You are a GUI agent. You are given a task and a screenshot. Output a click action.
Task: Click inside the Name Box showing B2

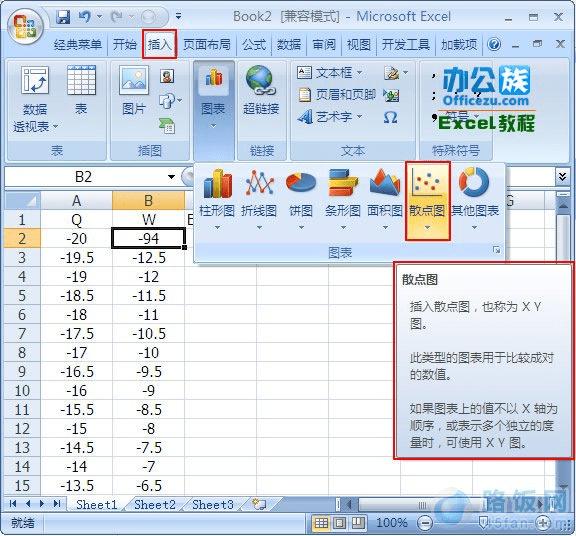pos(84,177)
